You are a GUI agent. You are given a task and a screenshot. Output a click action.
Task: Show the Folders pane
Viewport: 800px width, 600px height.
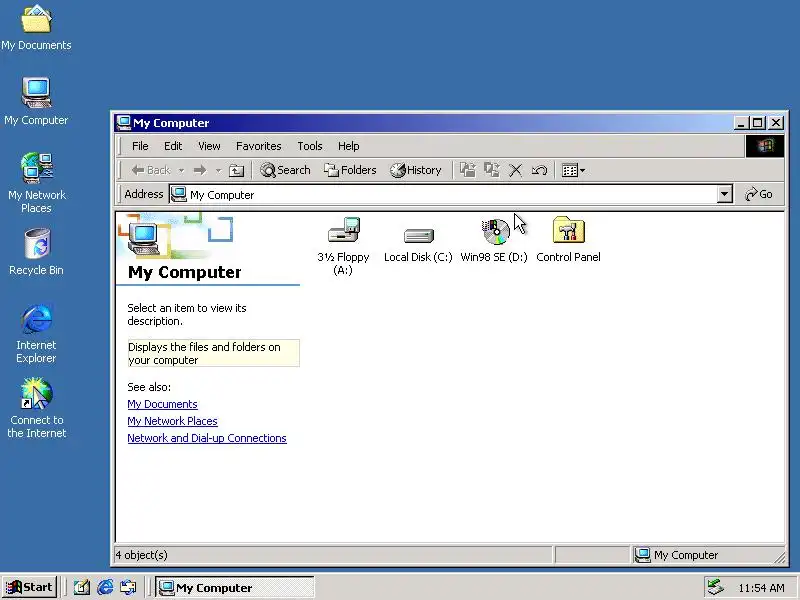[x=350, y=170]
